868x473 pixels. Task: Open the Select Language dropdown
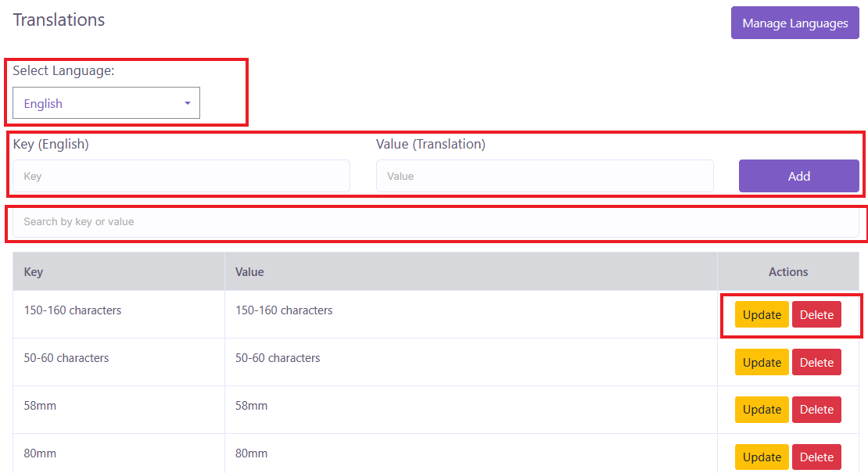click(106, 103)
